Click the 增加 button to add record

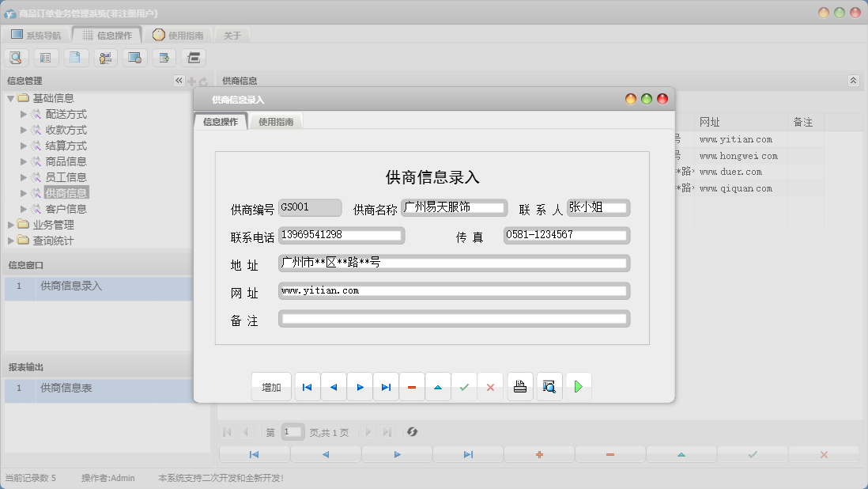click(270, 386)
